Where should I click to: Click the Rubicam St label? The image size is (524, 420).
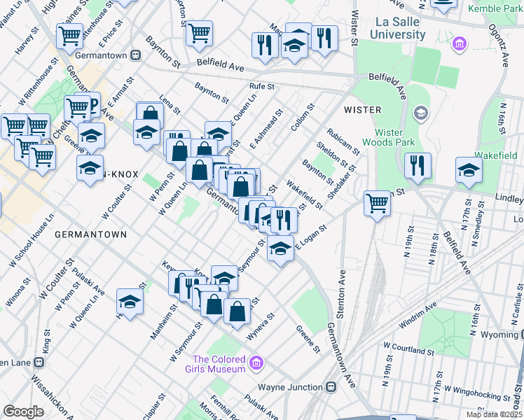point(343,142)
